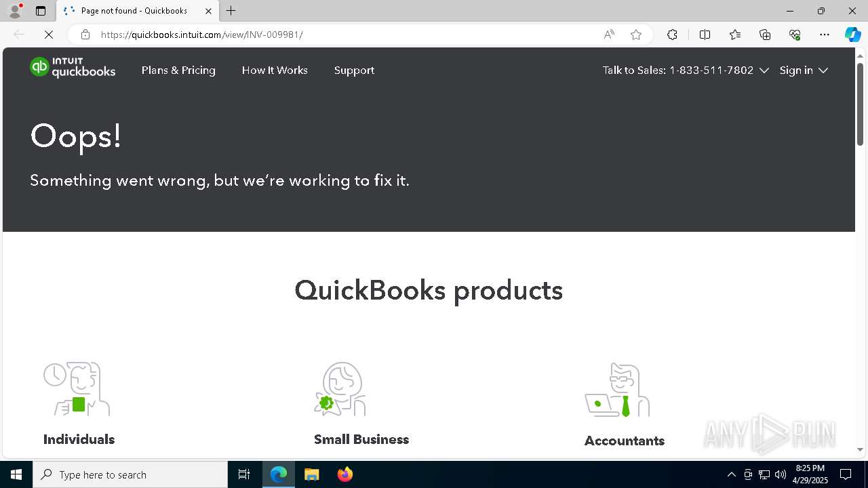Open the Windows Start menu
The width and height of the screenshot is (868, 488).
pos(16,474)
